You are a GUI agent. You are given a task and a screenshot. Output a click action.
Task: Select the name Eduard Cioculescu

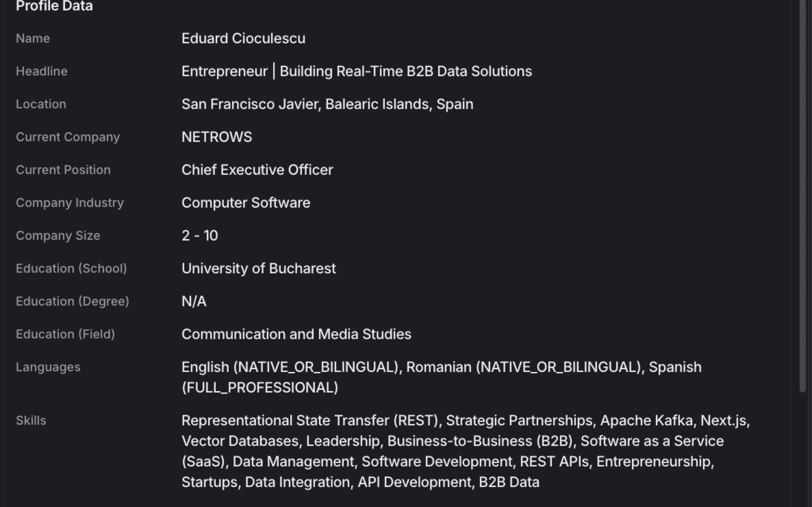pos(243,39)
